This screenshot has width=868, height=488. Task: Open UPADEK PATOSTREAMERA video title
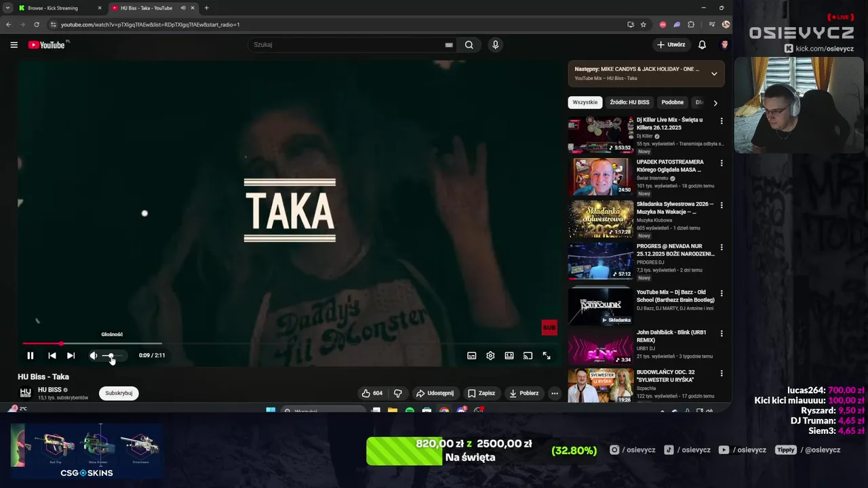click(x=670, y=165)
